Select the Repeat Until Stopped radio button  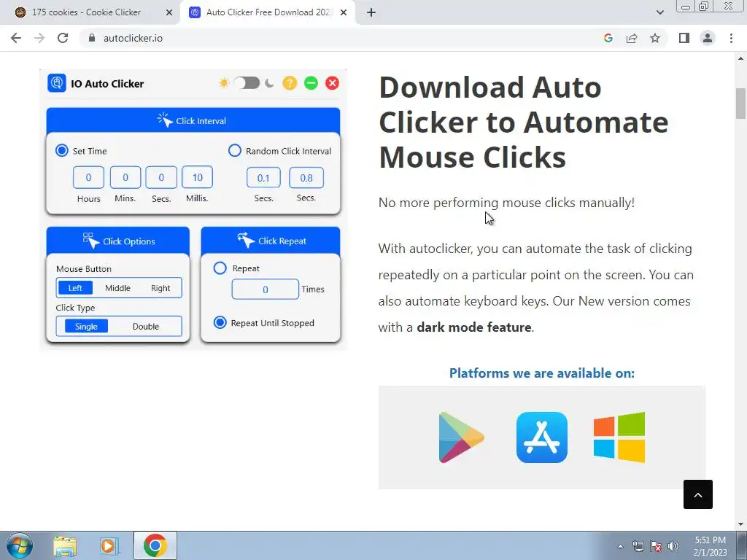pos(220,322)
